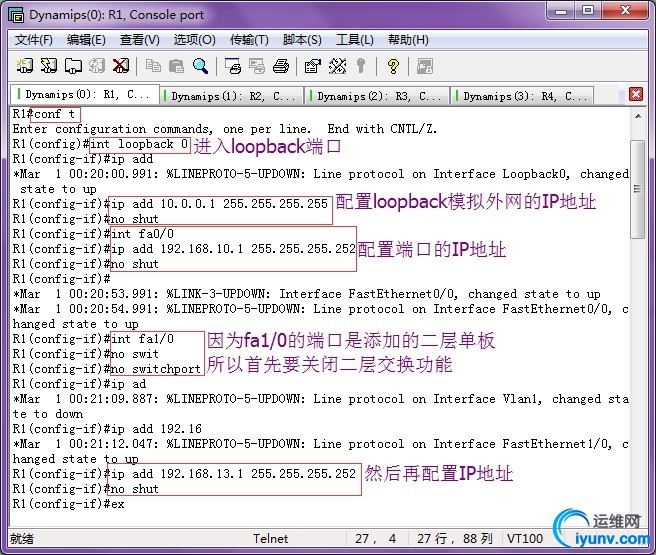Click the status bar '27 行, 88 列' entry
The height and width of the screenshot is (555, 656).
455,539
